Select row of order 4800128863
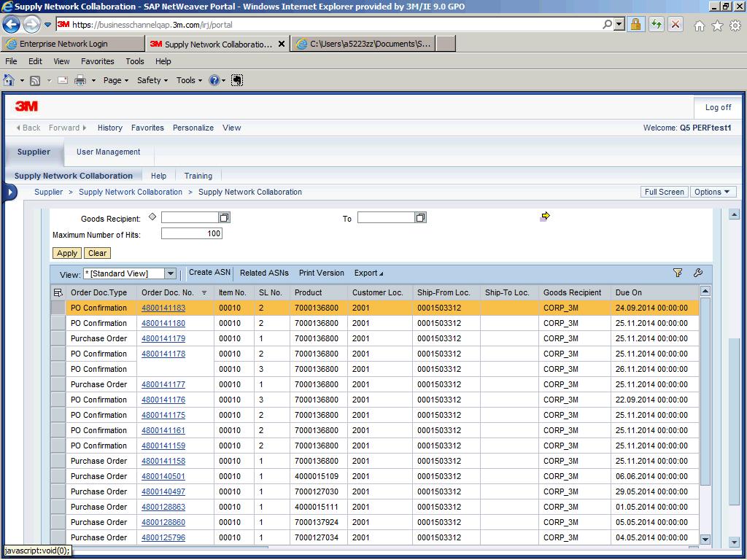 (x=58, y=507)
